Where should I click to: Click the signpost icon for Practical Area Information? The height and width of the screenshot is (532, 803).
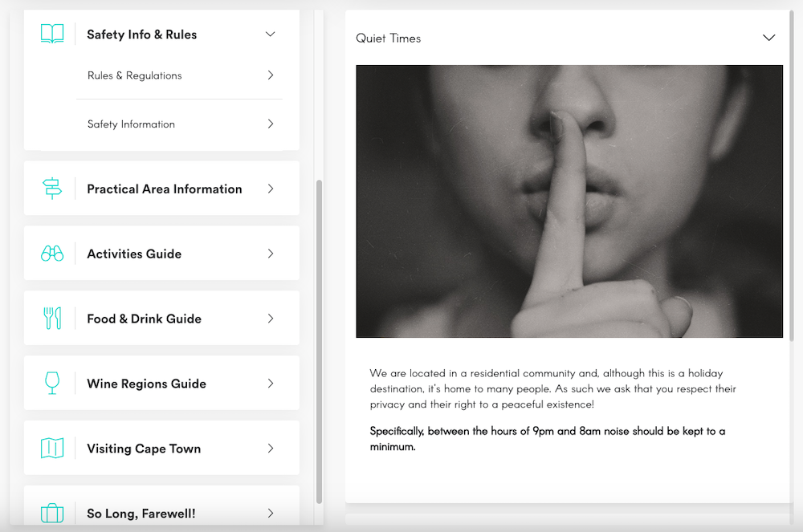52,189
